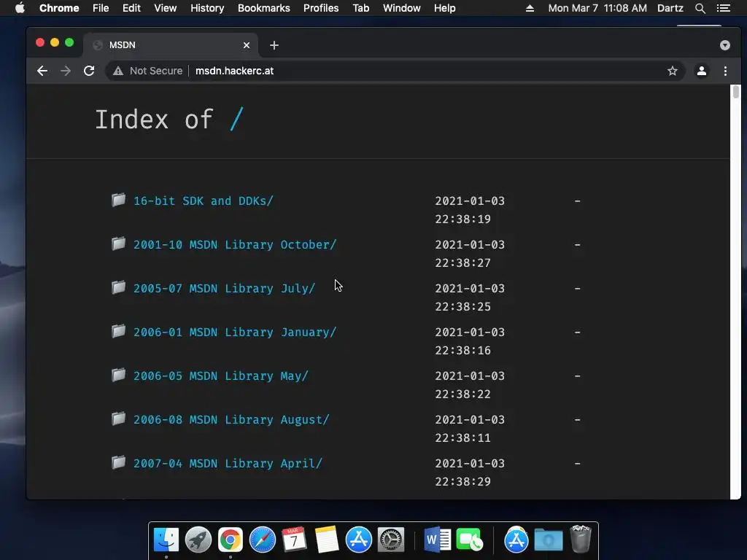Open the View menu

[x=166, y=8]
